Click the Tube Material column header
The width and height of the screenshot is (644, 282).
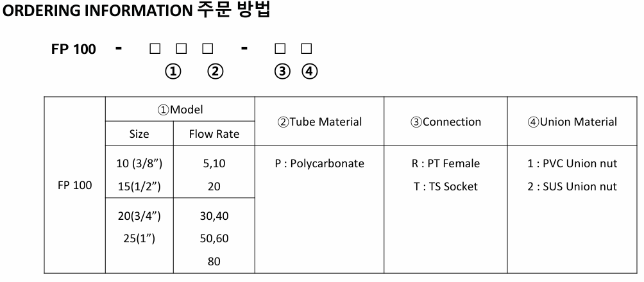(x=319, y=122)
